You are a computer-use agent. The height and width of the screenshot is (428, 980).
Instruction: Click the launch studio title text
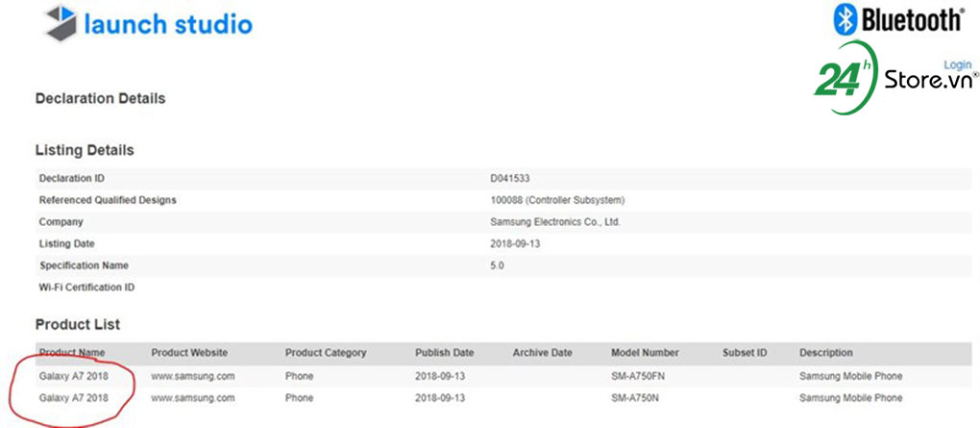point(168,24)
